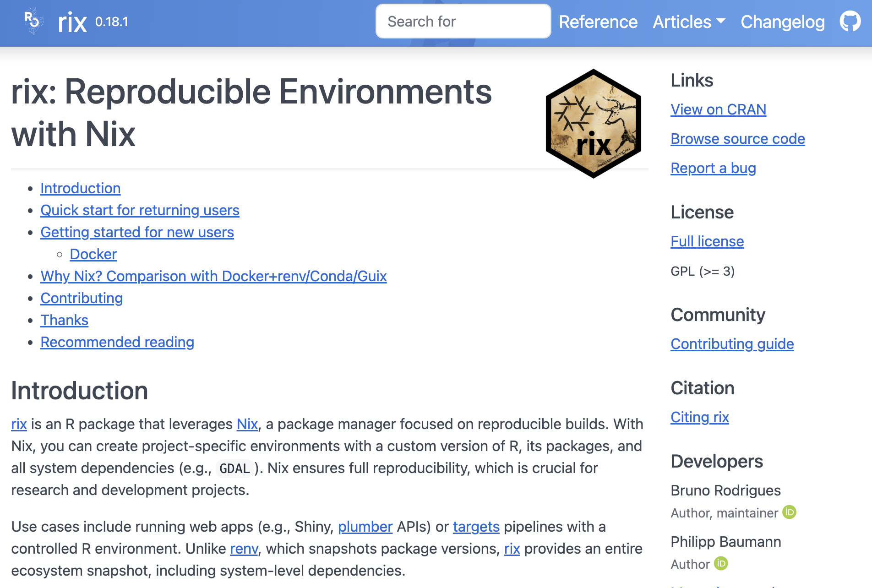Click Bruno Rodrigues' ORCID icon
Viewport: 872px width, 588px height.
point(789,512)
